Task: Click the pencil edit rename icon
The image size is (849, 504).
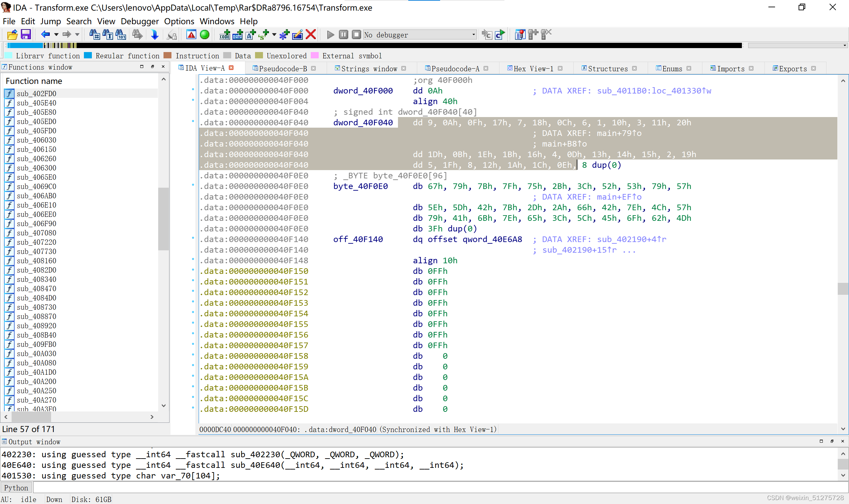Action: coord(297,34)
